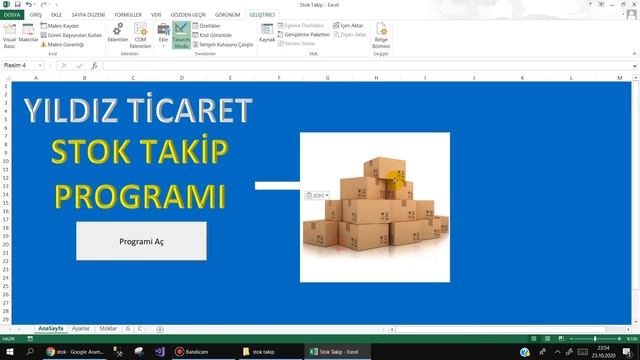
Task: Switch to Page Break Preview view
Action: pos(561,339)
